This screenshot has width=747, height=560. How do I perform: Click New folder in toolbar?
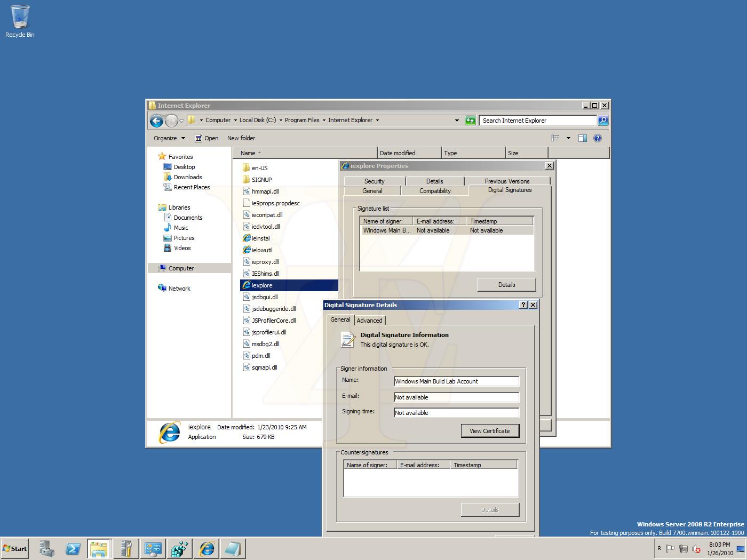click(241, 138)
